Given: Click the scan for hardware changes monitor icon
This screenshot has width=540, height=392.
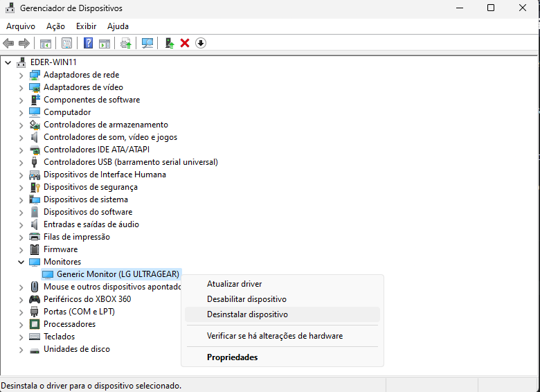Looking at the screenshot, I should pos(147,44).
